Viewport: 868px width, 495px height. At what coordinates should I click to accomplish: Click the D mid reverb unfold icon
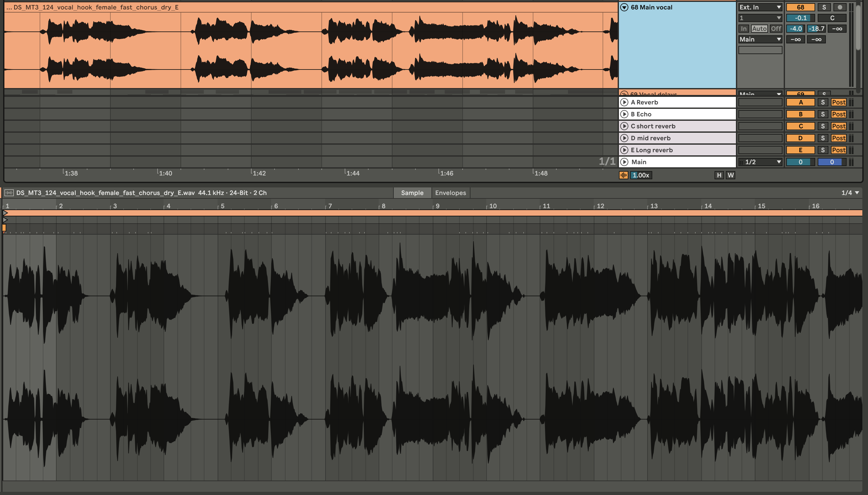pos(624,138)
